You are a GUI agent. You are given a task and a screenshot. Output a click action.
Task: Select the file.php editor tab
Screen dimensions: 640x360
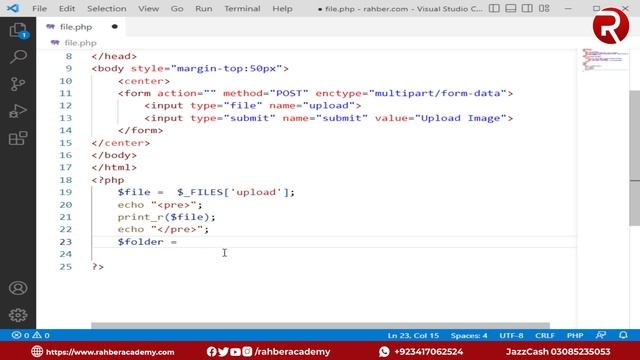(x=80, y=27)
